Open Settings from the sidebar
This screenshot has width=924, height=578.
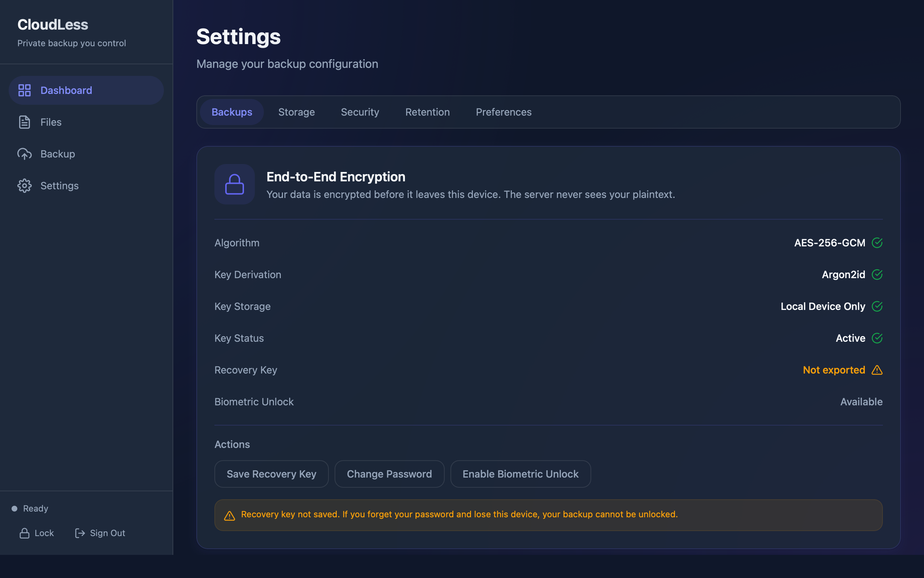(86, 185)
